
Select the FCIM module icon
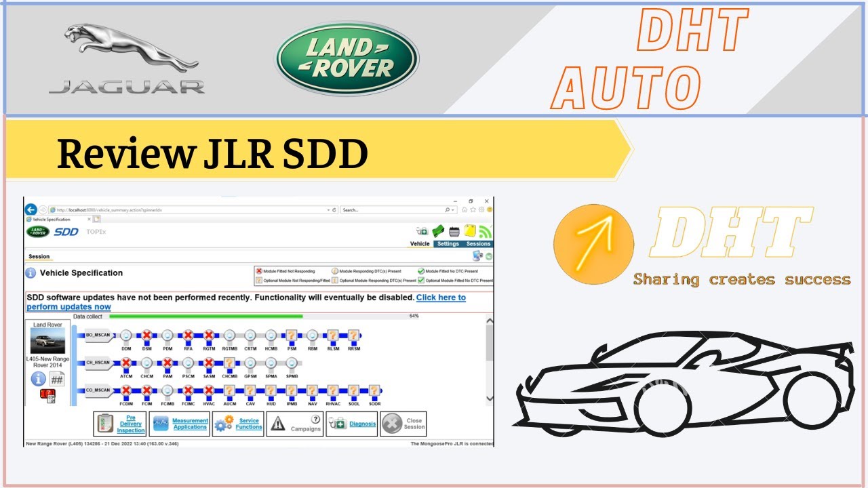146,390
